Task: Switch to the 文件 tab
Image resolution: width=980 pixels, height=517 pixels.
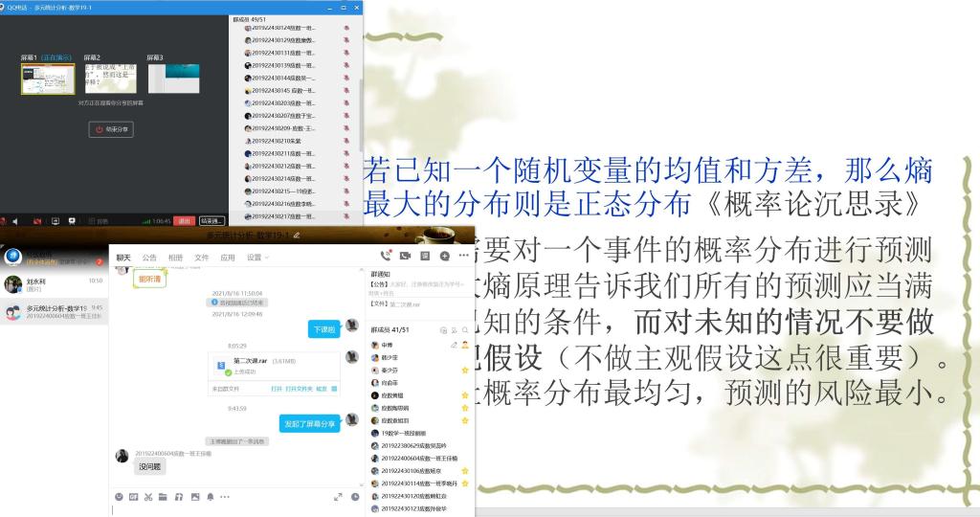Action: [x=201, y=258]
